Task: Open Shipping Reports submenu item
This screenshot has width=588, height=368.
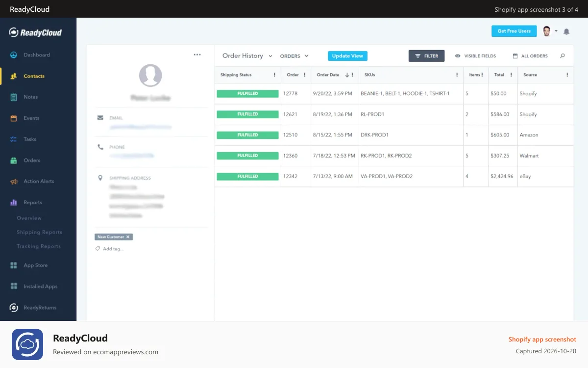Action: coord(39,232)
